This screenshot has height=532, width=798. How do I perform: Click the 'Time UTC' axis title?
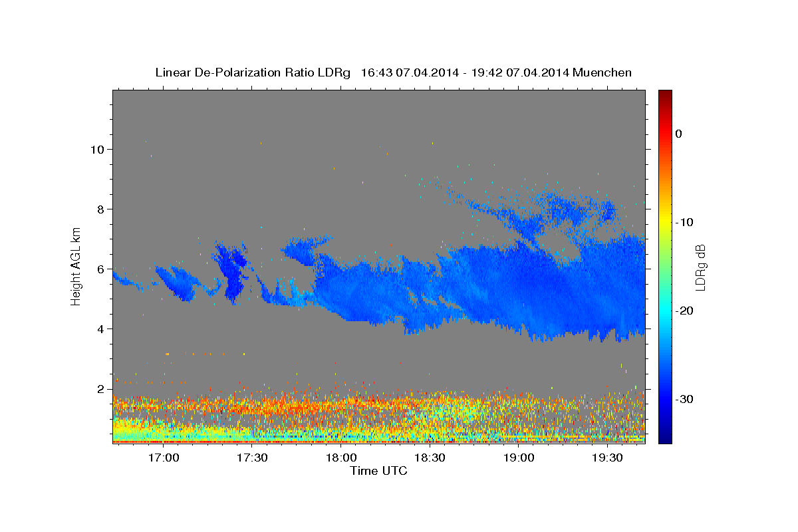[x=378, y=471]
